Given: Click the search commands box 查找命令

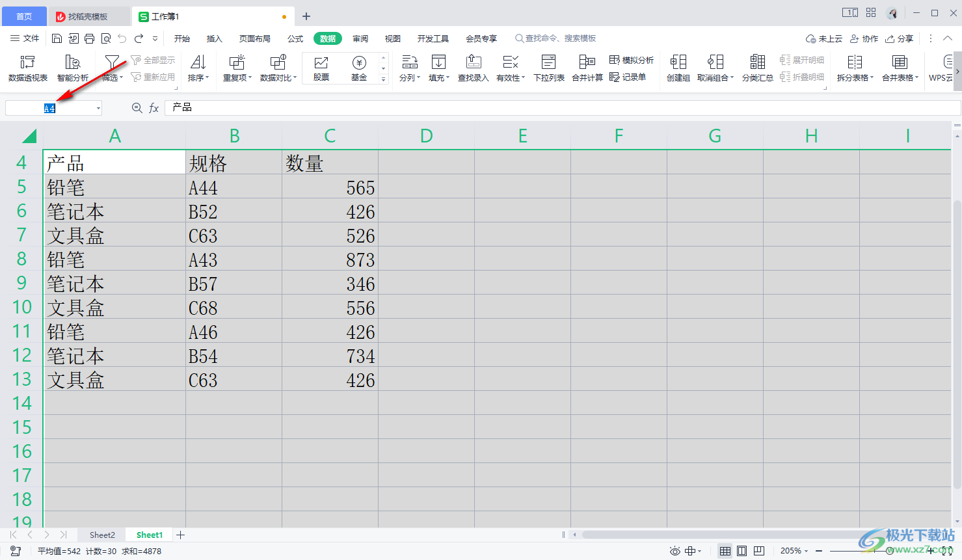Looking at the screenshot, I should tap(555, 38).
